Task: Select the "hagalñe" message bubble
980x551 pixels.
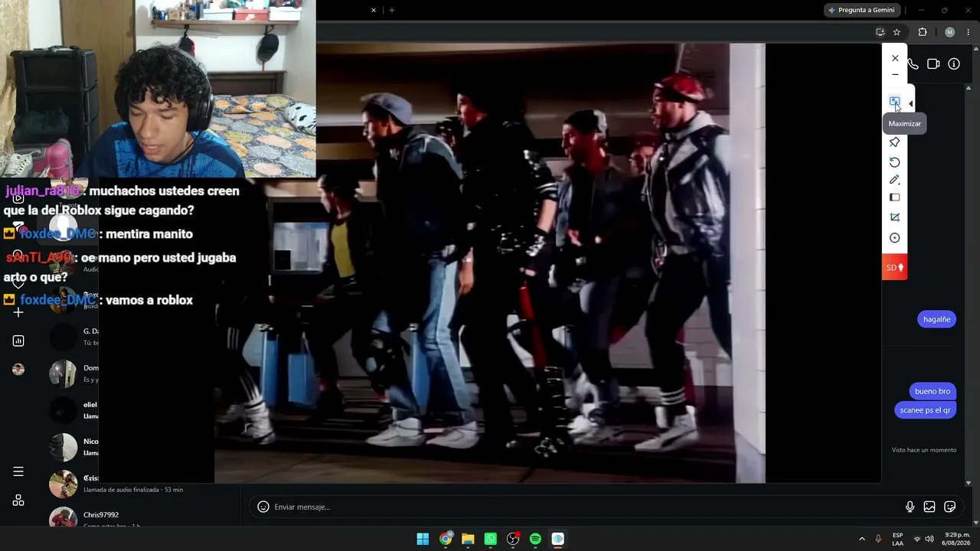Action: [x=936, y=319]
